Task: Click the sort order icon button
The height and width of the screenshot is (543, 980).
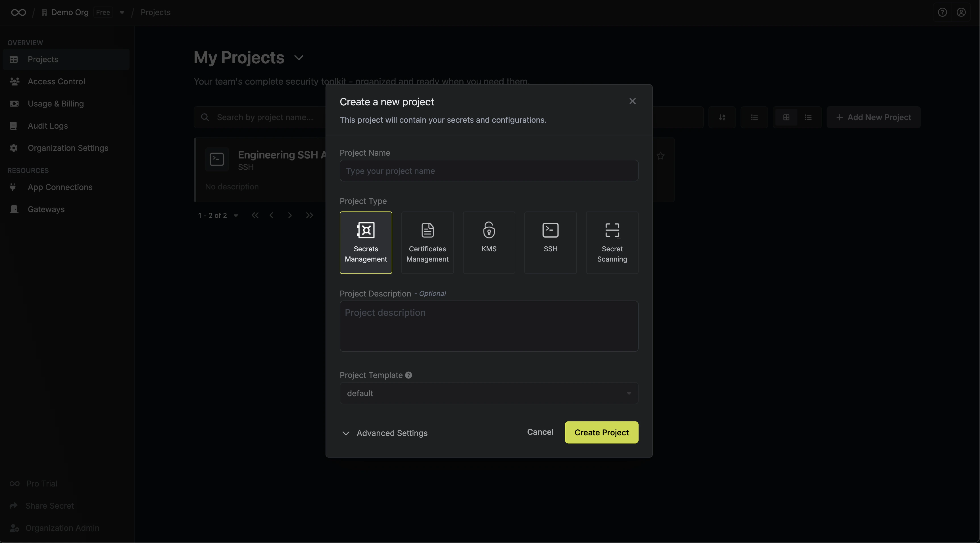Action: click(722, 117)
